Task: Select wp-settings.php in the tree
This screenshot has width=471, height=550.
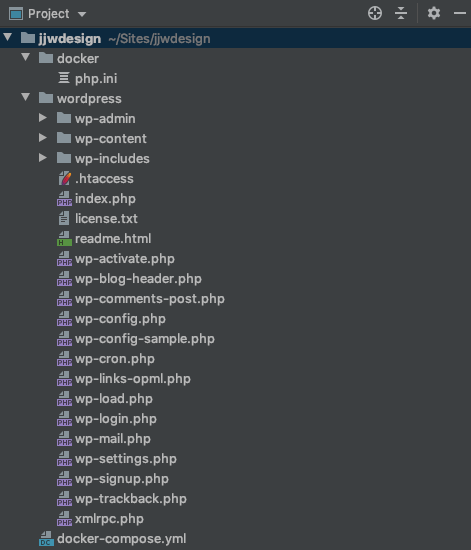Action: coord(126,459)
